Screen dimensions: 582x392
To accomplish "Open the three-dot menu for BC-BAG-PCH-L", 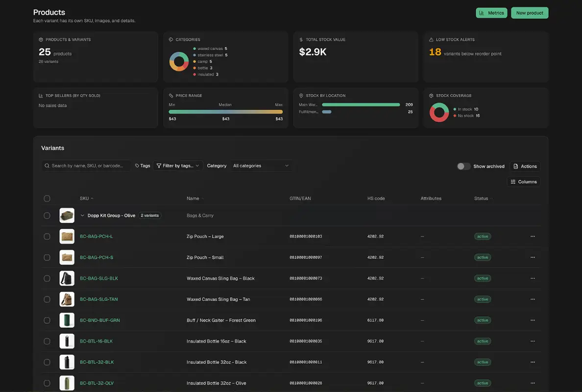I will [533, 237].
